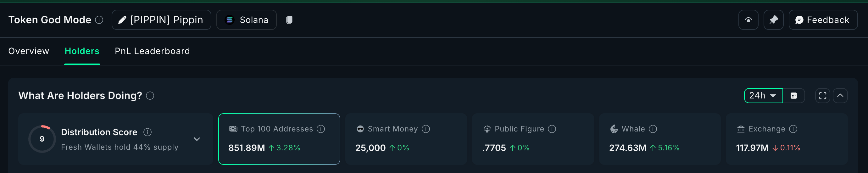Open the PnL Leaderboard tab
868x173 pixels.
click(x=152, y=51)
